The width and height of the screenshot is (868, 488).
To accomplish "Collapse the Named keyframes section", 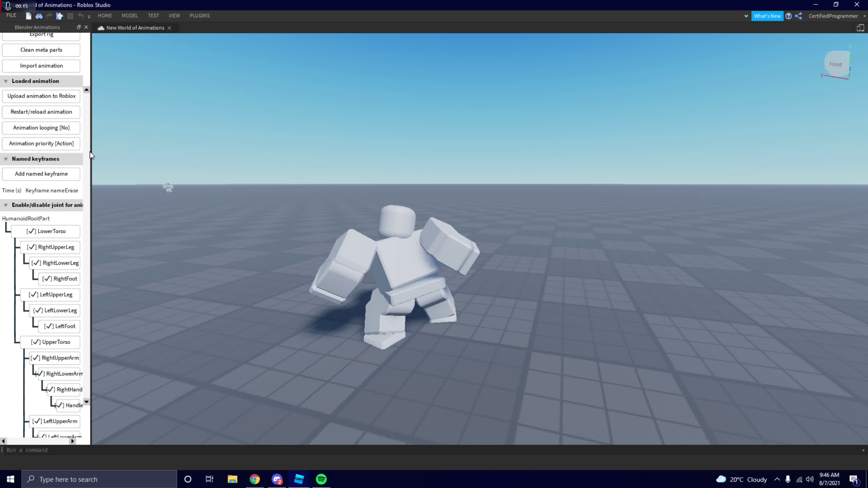I will coord(6,159).
